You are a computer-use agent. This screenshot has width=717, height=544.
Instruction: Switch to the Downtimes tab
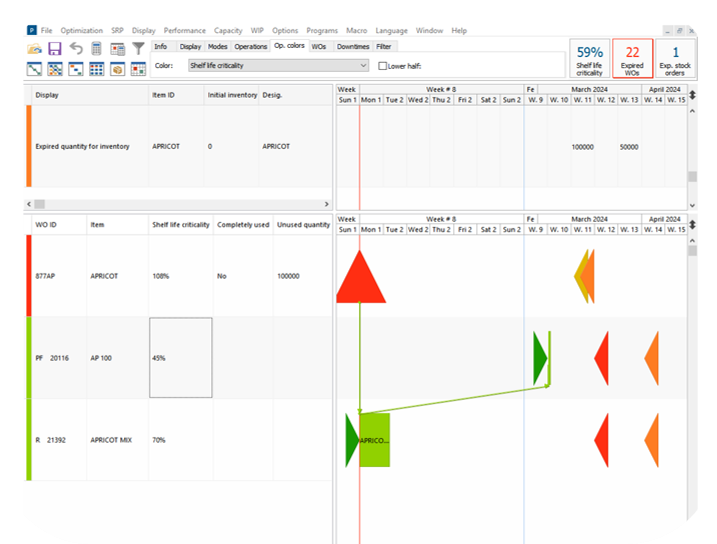352,46
